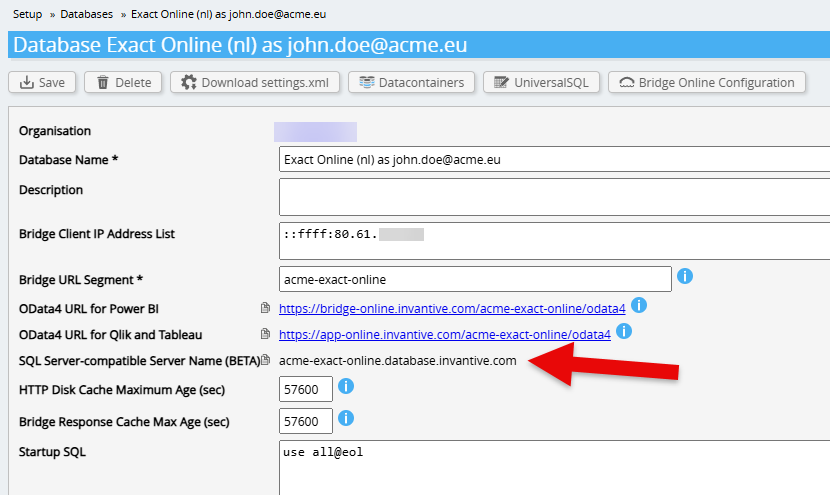Click the Bridge URL Segment field
The height and width of the screenshot is (495, 830).
click(x=475, y=279)
